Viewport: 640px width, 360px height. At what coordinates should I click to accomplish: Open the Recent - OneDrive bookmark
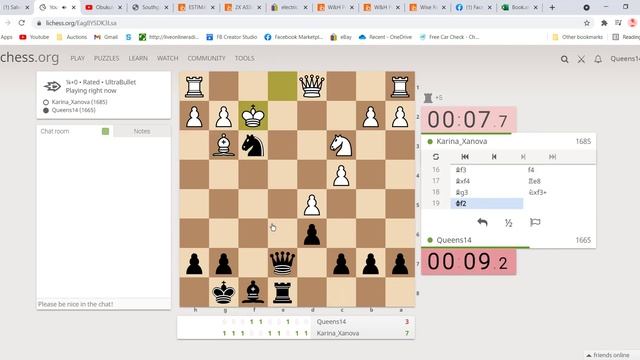pyautogui.click(x=386, y=37)
